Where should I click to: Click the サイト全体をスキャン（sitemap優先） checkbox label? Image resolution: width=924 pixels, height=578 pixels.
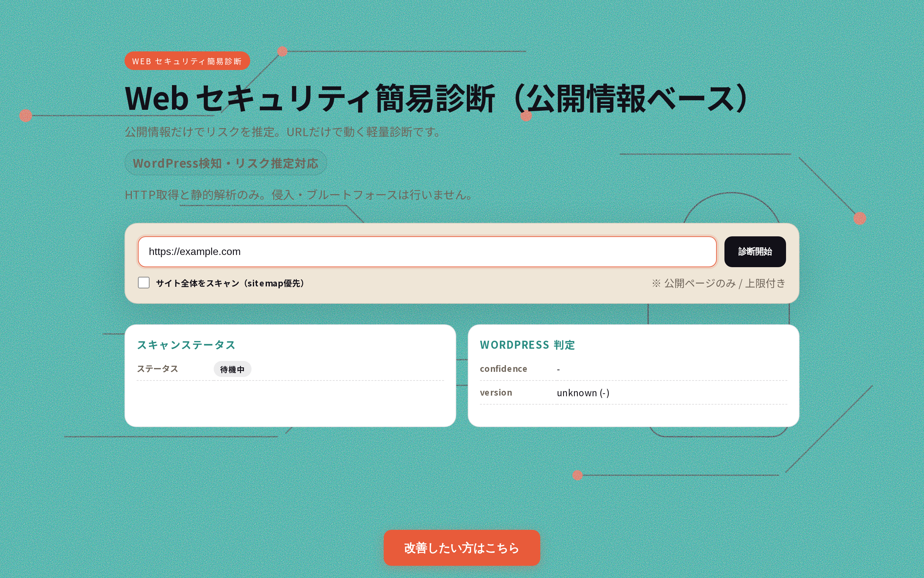pos(230,283)
